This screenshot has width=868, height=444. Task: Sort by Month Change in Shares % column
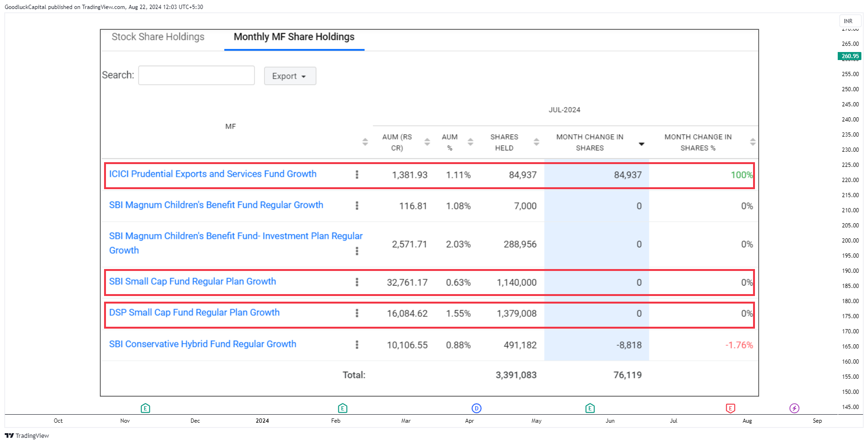[753, 142]
